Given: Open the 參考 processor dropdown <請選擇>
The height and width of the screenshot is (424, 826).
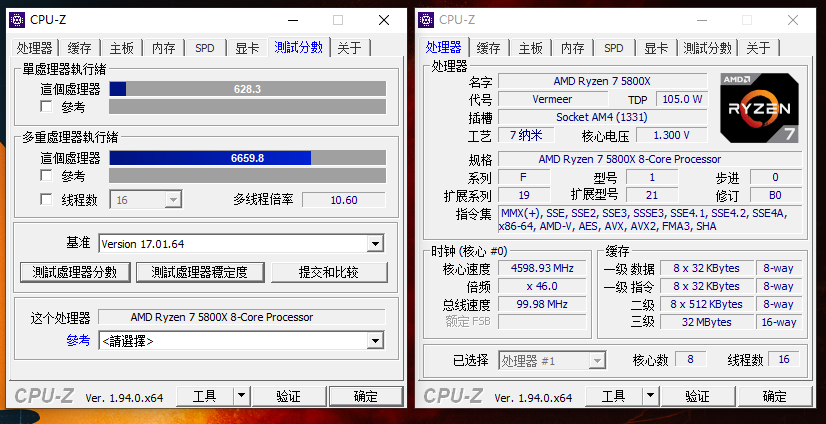Looking at the screenshot, I should (x=241, y=341).
